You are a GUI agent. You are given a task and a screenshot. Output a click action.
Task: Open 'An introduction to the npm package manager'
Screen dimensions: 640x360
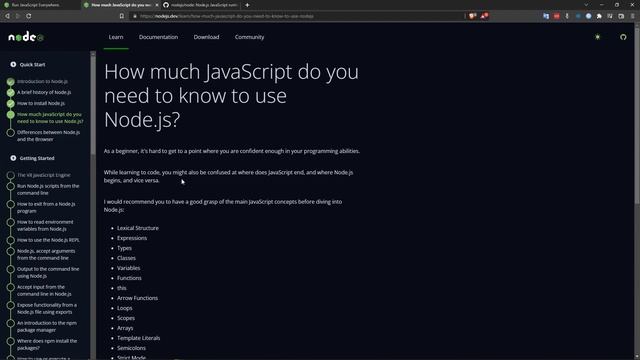coord(47,326)
